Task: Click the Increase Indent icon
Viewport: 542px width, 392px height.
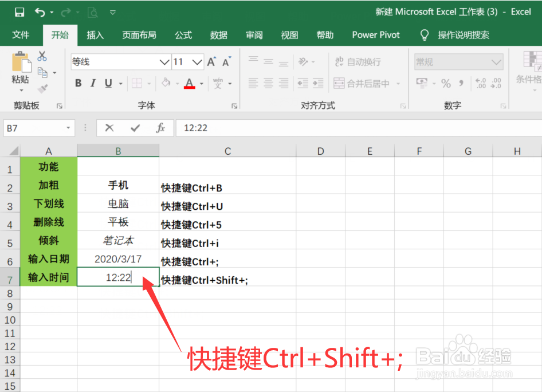Action: tap(318, 83)
